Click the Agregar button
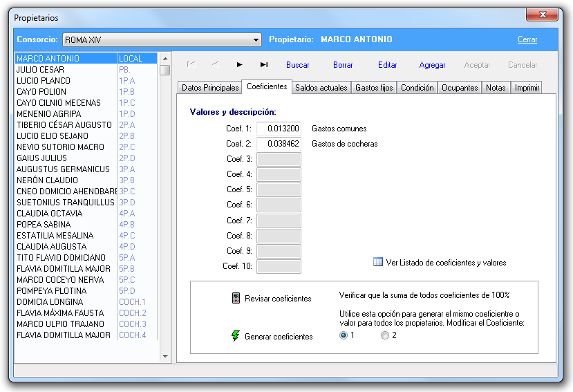This screenshot has height=392, width=573. coord(432,65)
